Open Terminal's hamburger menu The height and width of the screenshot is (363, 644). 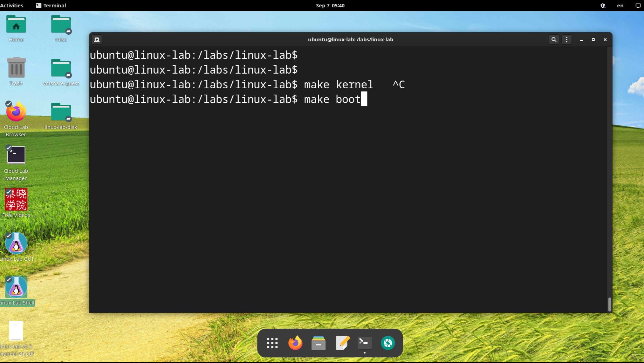(x=566, y=39)
